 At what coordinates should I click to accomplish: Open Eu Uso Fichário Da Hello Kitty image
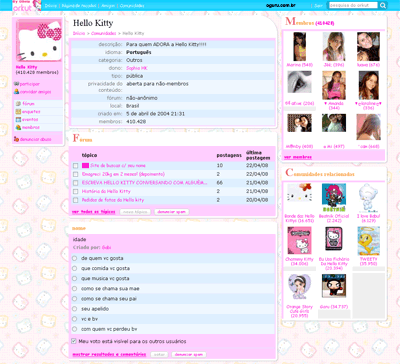pos(334,239)
